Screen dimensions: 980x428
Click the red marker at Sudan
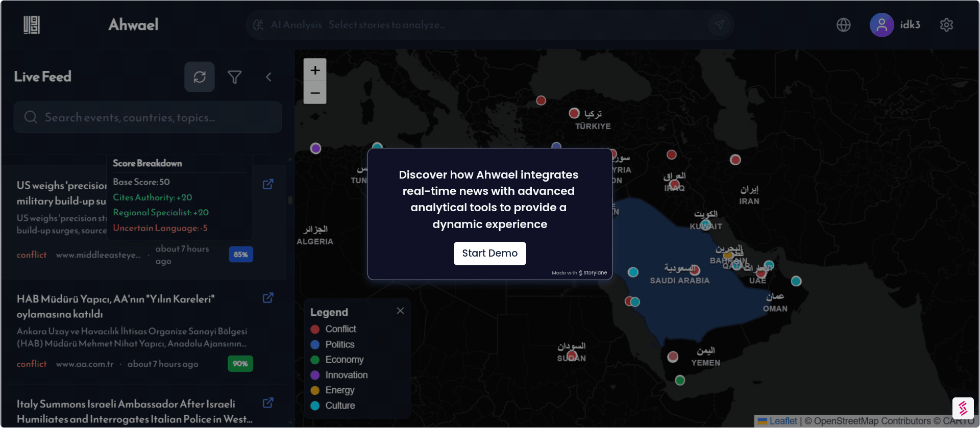coord(572,355)
